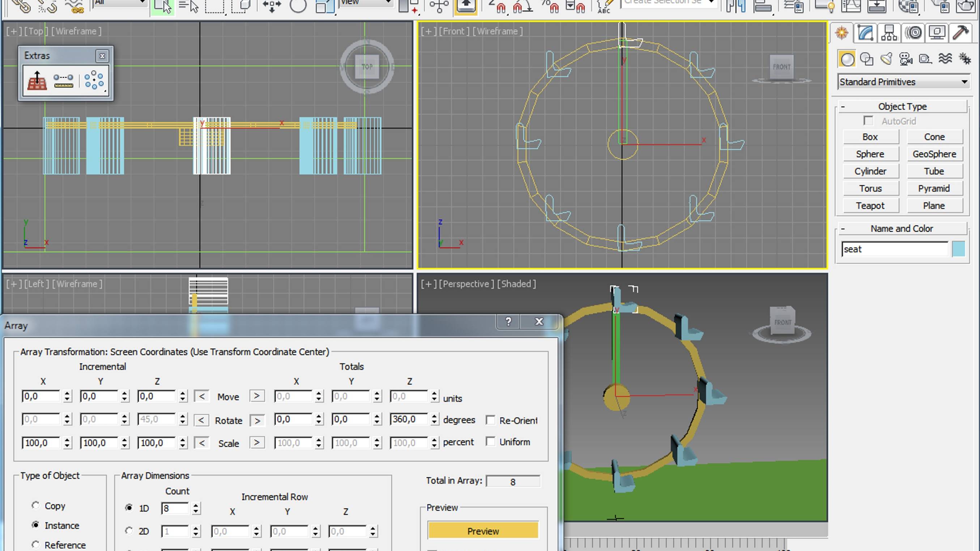Click the Teapot primitive icon
Viewport: 980px width, 551px height.
870,205
